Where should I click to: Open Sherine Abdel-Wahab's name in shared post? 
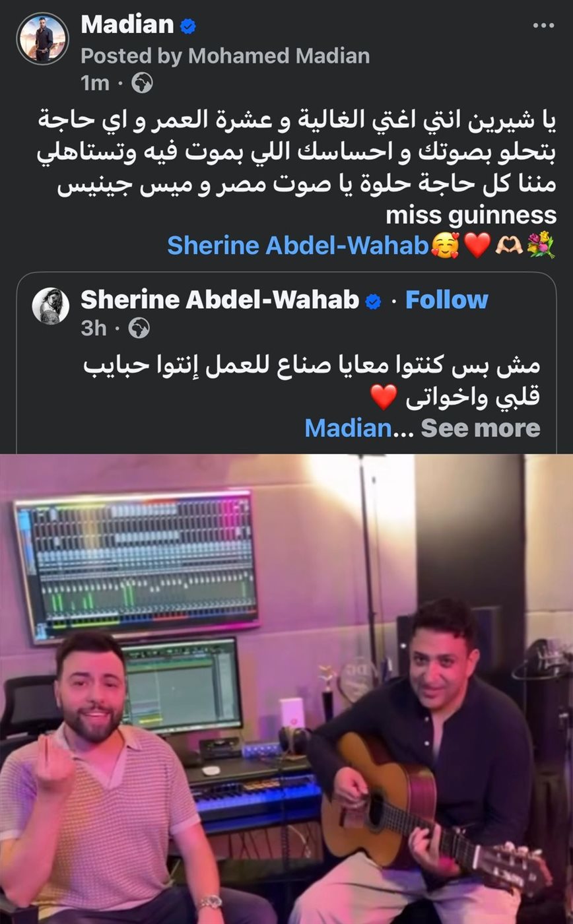[219, 300]
